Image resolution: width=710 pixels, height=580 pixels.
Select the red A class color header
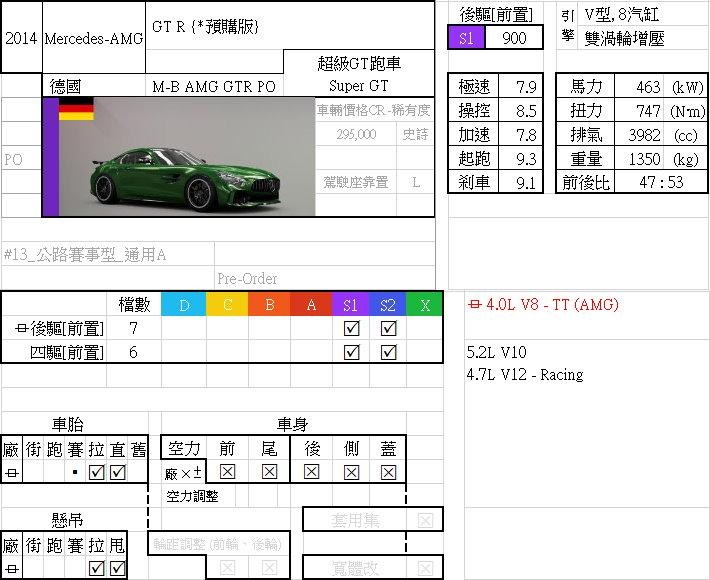coord(312,305)
